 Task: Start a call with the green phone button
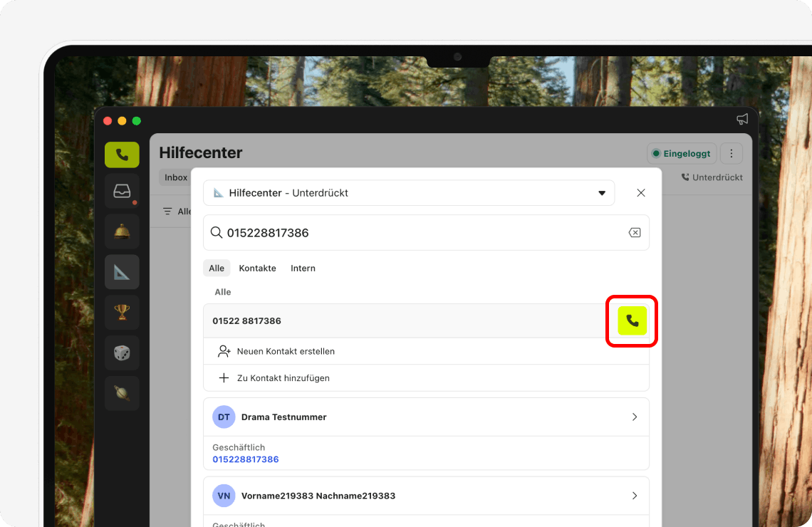(x=632, y=320)
